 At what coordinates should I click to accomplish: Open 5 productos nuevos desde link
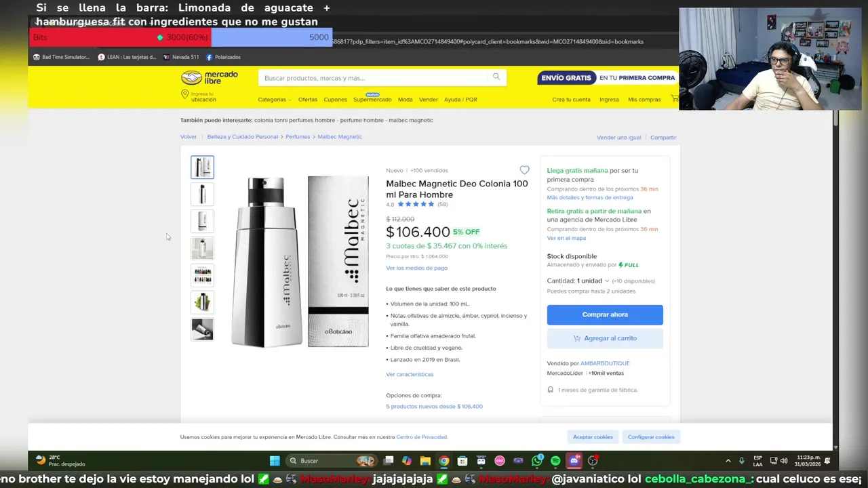point(434,407)
